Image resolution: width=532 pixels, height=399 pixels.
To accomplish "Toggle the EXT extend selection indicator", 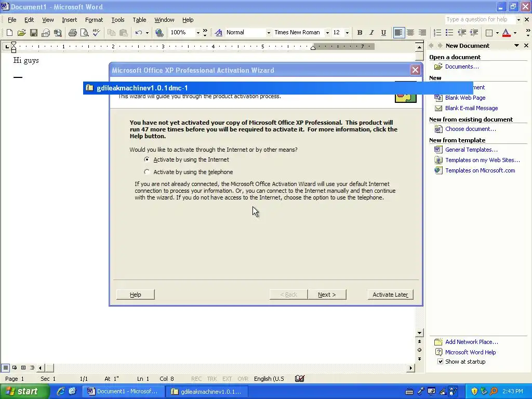I will [227, 379].
